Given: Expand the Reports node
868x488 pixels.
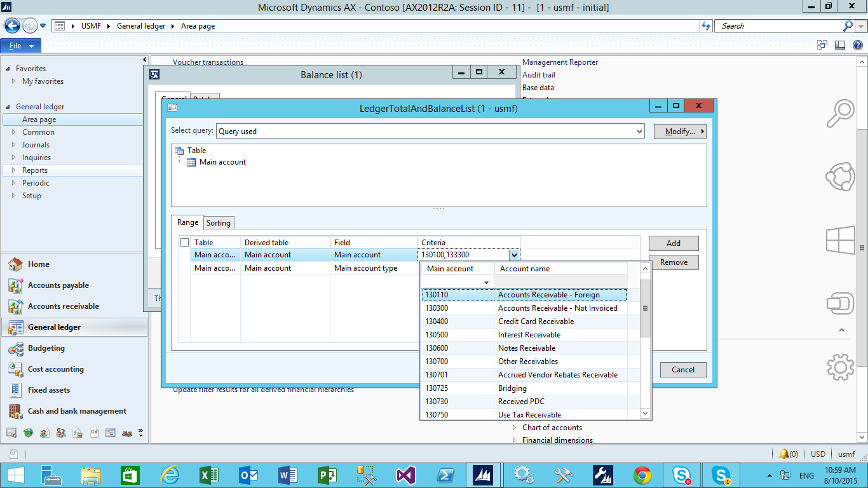Looking at the screenshot, I should tap(14, 170).
